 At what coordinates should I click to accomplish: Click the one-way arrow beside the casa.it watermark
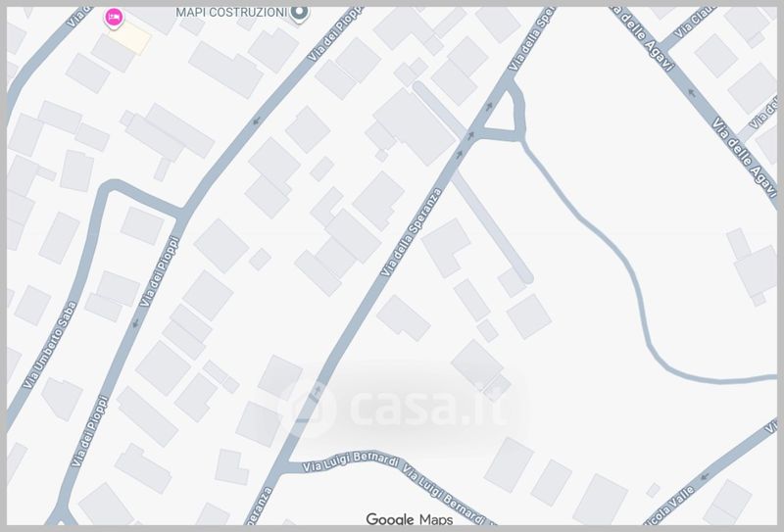(x=317, y=390)
